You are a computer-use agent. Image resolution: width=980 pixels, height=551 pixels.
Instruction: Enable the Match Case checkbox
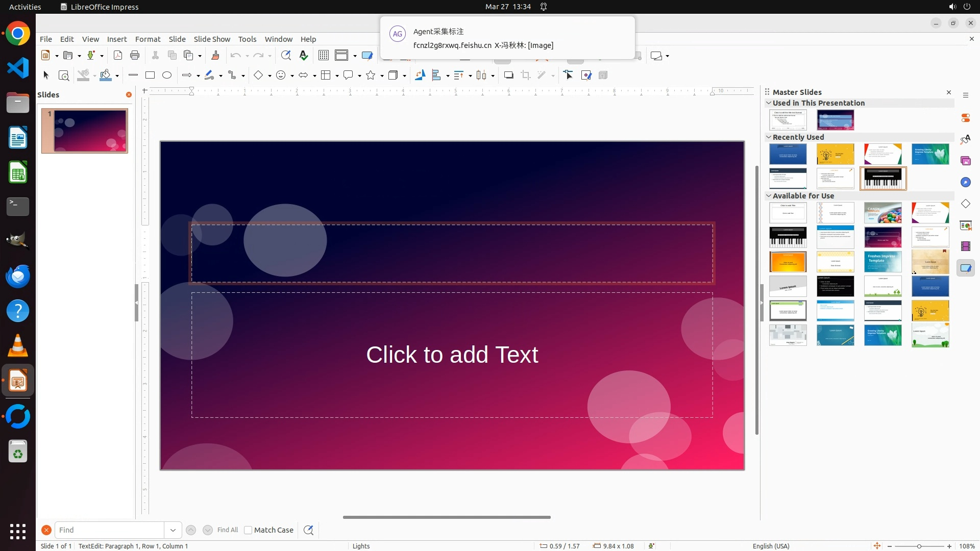pyautogui.click(x=248, y=530)
